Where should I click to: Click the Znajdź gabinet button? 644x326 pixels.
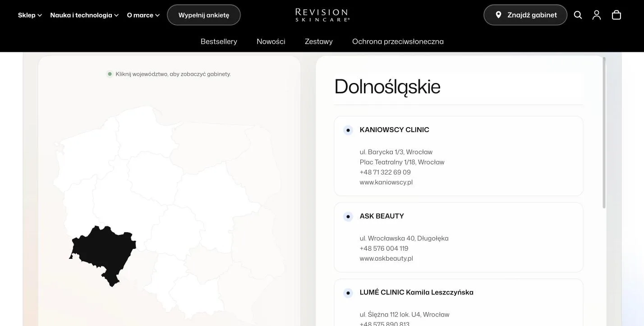click(525, 15)
